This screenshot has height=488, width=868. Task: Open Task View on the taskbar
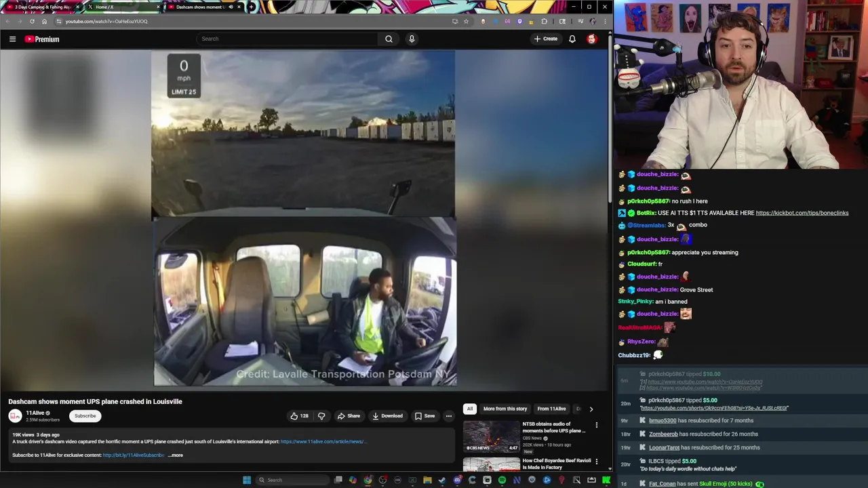[x=338, y=480]
